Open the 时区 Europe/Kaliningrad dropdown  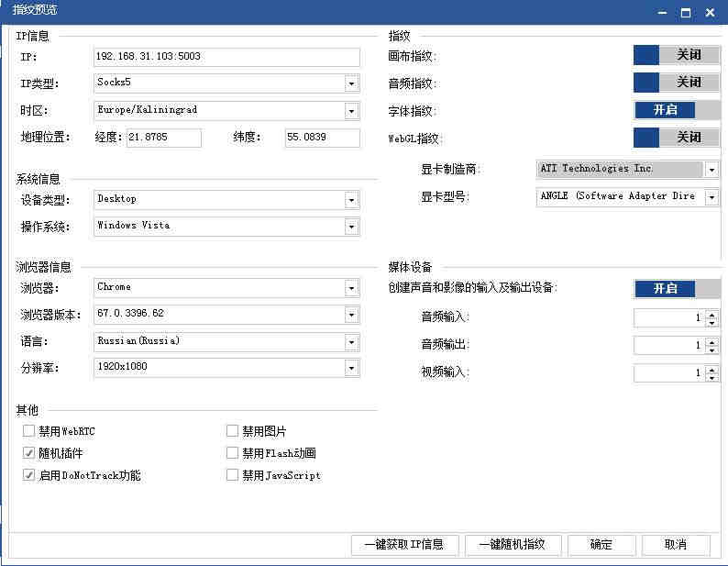coord(352,111)
